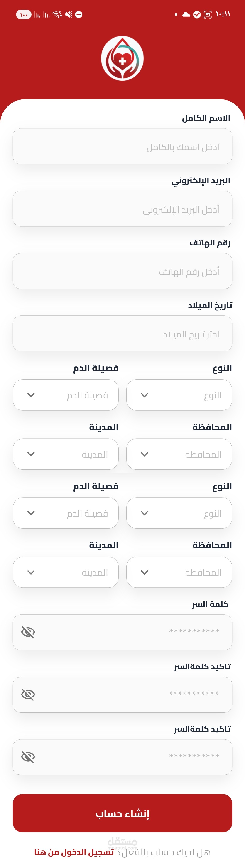This screenshot has width=245, height=868.
Task: Open the first المحافظة dropdown
Action: pos(179,454)
